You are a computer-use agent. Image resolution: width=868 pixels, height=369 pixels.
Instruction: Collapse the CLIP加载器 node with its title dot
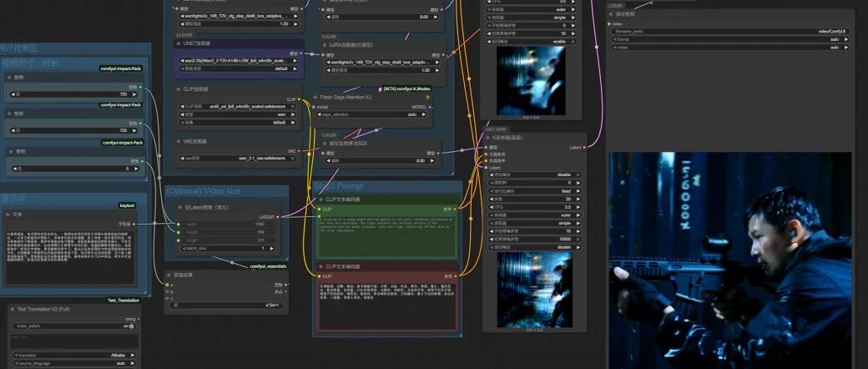click(x=179, y=89)
